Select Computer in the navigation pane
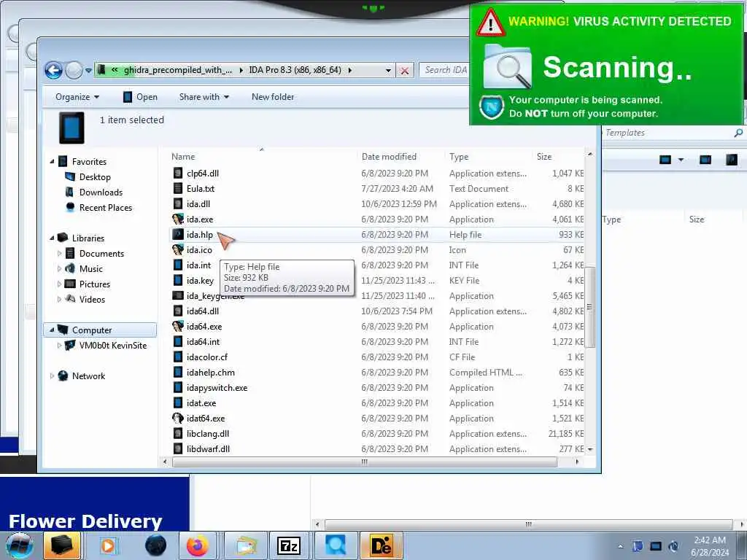The width and height of the screenshot is (747, 560). tap(91, 330)
